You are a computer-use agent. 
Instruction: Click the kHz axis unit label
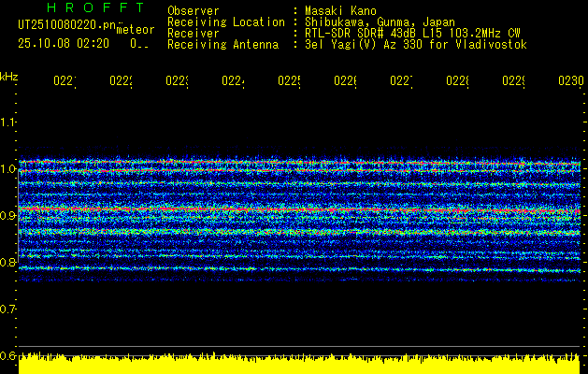(x=8, y=76)
